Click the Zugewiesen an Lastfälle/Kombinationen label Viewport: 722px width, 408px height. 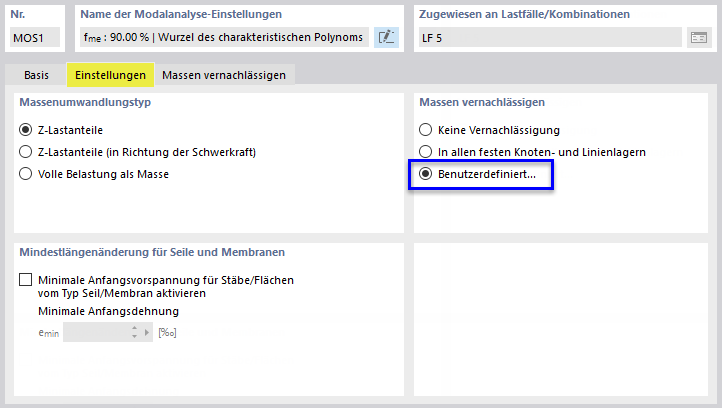click(524, 14)
